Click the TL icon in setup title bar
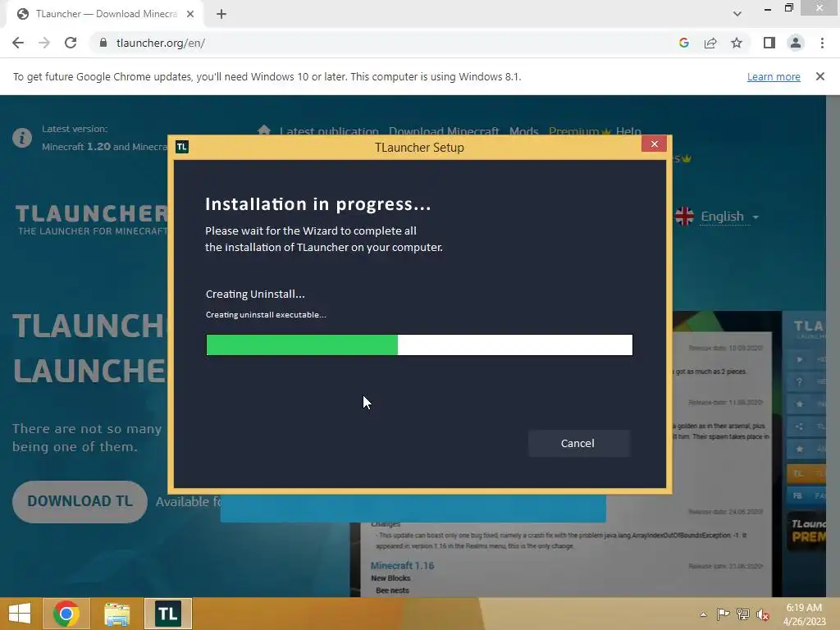The width and height of the screenshot is (840, 630). click(181, 147)
